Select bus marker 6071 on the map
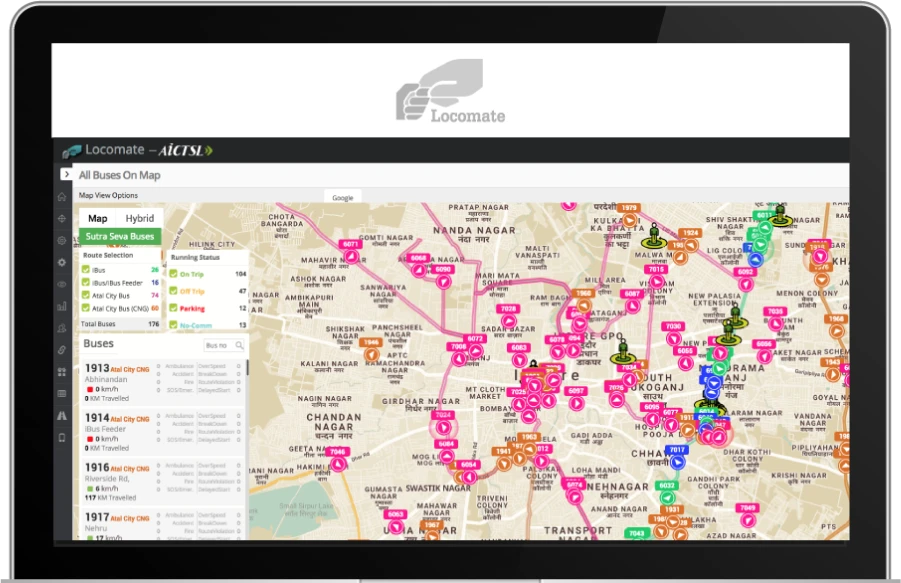This screenshot has width=901, height=583. click(x=351, y=250)
